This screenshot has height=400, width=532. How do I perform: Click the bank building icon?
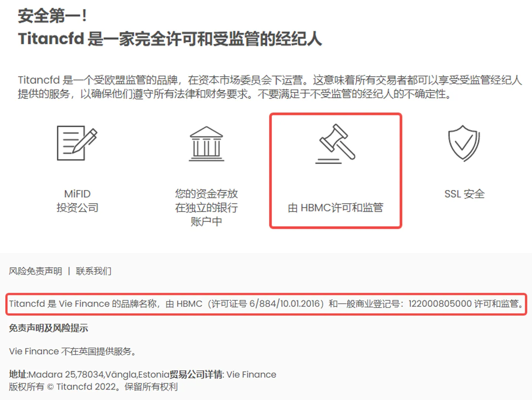point(207,144)
